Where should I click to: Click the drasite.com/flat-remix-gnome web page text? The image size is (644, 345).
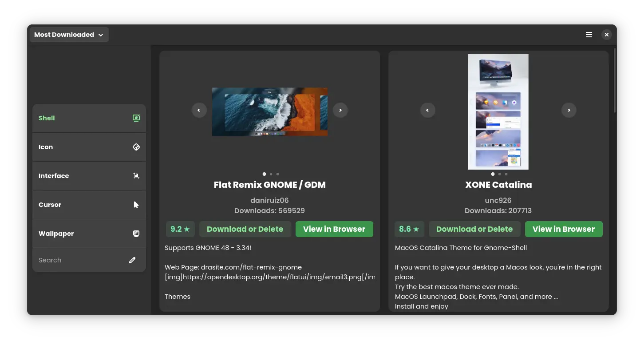tap(251, 267)
